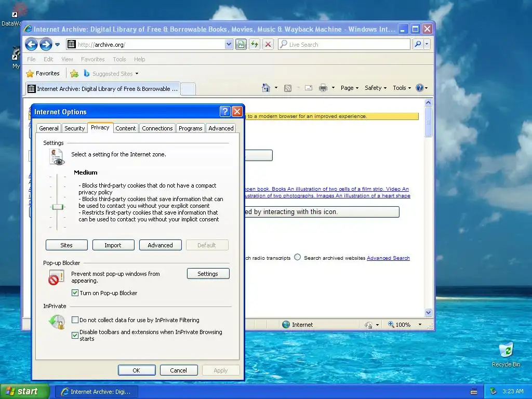The image size is (532, 399).
Task: Open the Advanced Search link
Action: click(388, 258)
